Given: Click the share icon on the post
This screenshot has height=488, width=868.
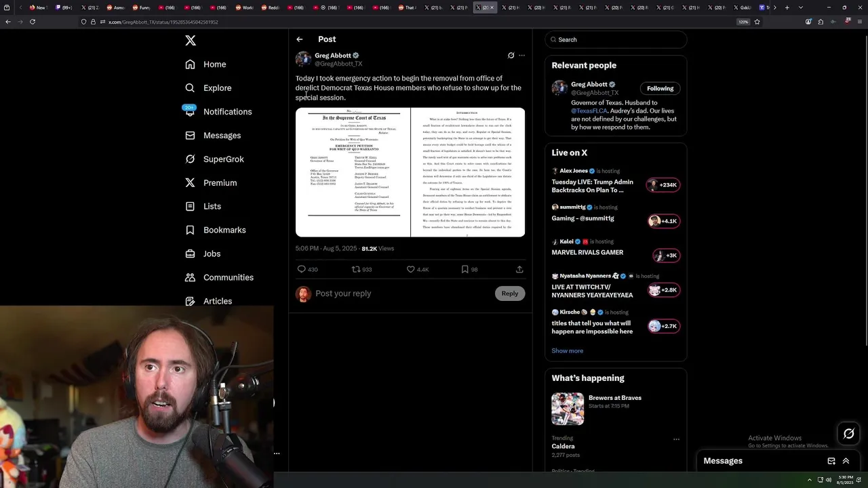Looking at the screenshot, I should pyautogui.click(x=519, y=269).
